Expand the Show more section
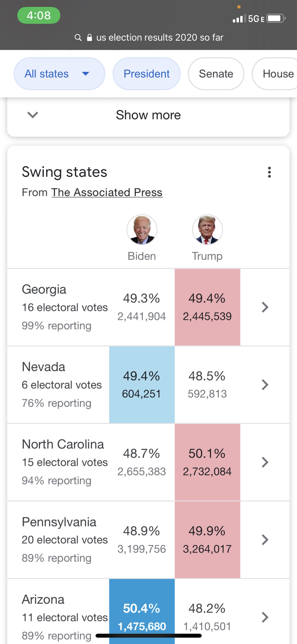Viewport: 297px width, 644px height. tap(148, 115)
